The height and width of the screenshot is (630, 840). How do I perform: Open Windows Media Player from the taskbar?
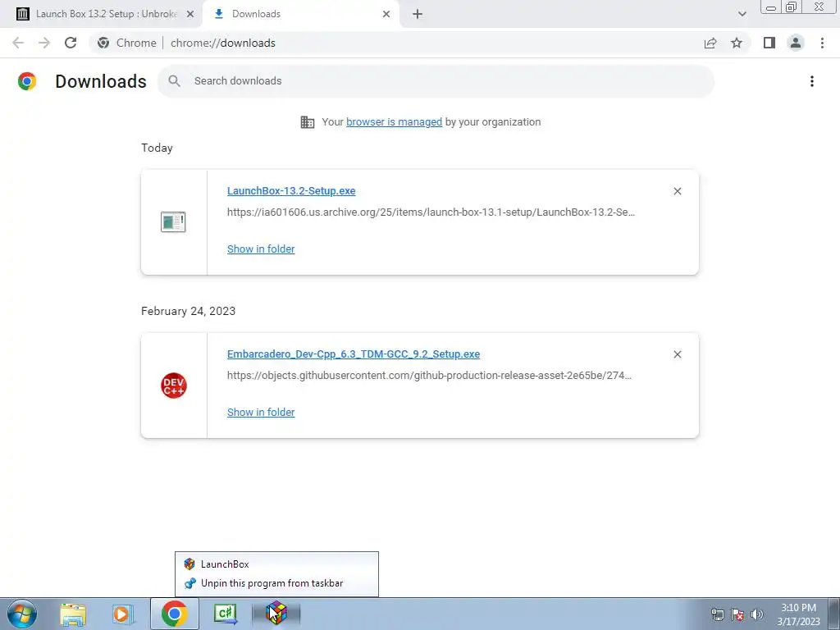click(x=123, y=614)
